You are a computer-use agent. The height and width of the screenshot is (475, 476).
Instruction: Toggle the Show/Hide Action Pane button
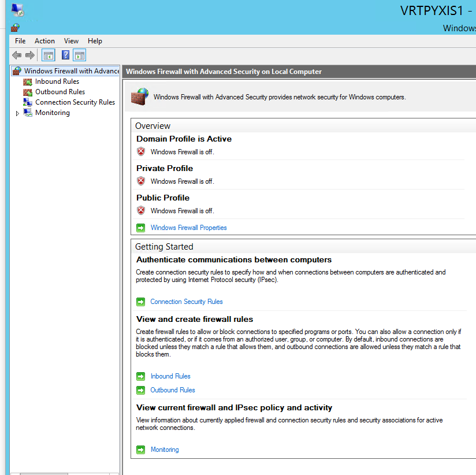80,55
